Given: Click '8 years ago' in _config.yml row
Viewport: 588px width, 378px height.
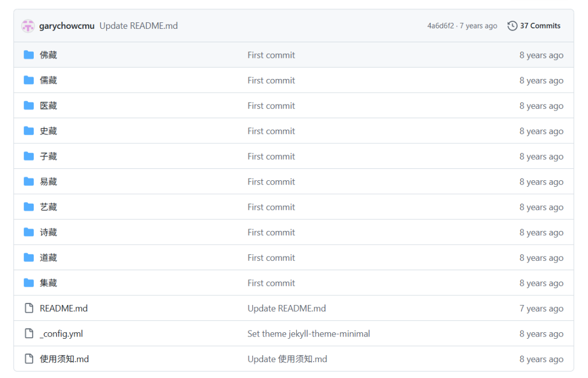Looking at the screenshot, I should tap(542, 334).
